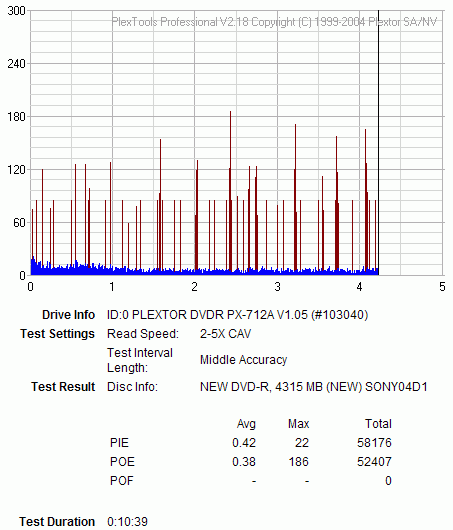Viewport: 453px width, 530px height.
Task: Click the Total column header
Action: 378,424
